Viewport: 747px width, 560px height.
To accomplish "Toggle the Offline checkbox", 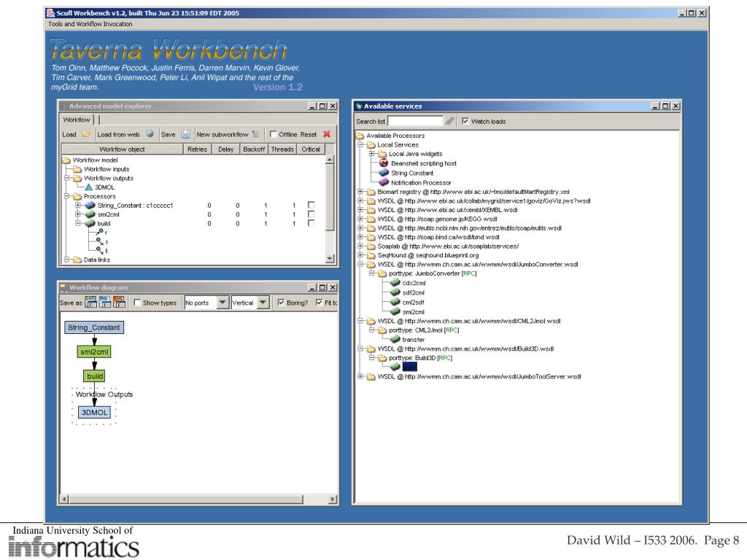I will pyautogui.click(x=273, y=134).
